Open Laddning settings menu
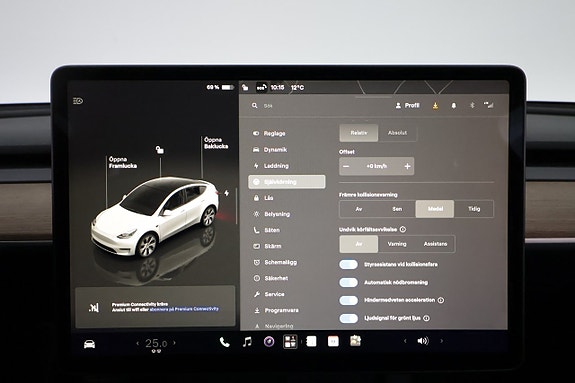 click(287, 166)
